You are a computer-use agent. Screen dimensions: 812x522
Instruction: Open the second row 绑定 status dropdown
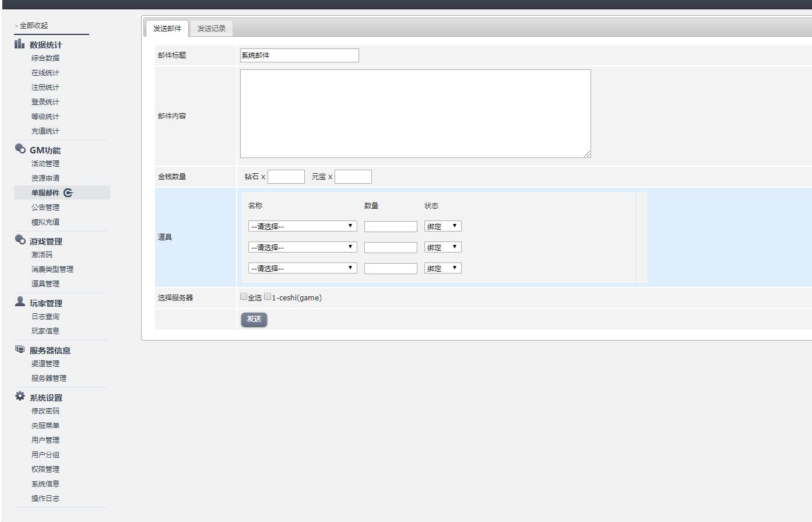pyautogui.click(x=442, y=247)
